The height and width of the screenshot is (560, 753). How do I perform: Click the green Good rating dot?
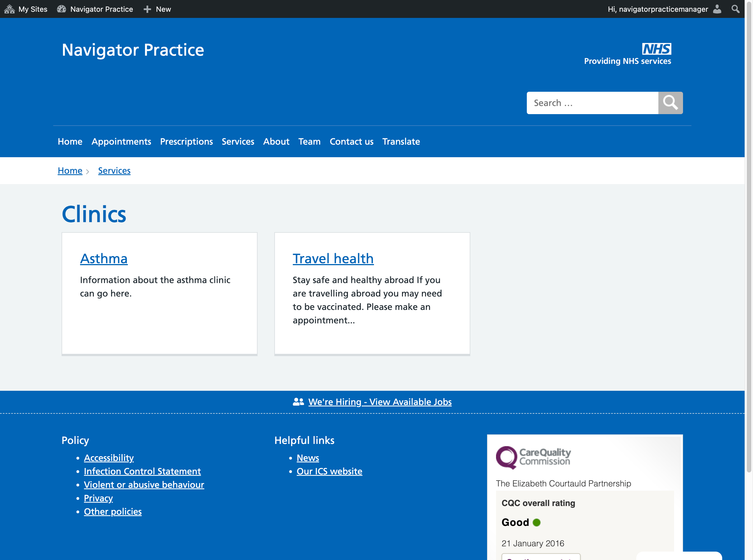[x=537, y=522]
